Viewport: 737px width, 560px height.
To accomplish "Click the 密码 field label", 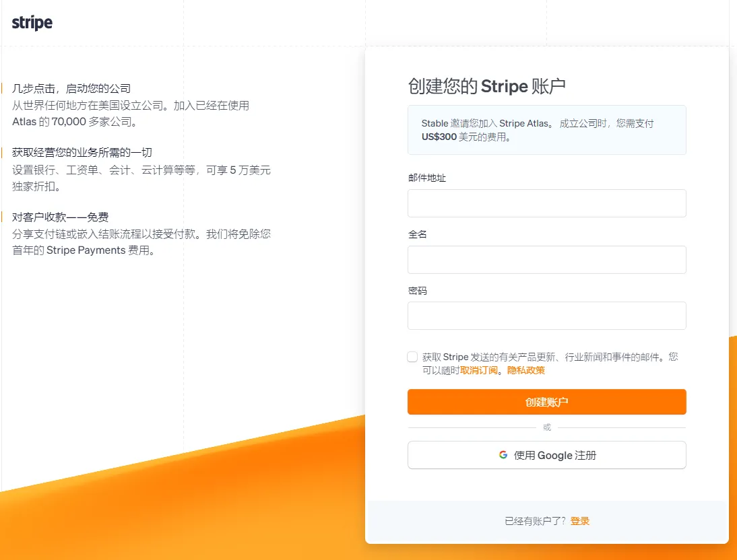I will pyautogui.click(x=418, y=291).
